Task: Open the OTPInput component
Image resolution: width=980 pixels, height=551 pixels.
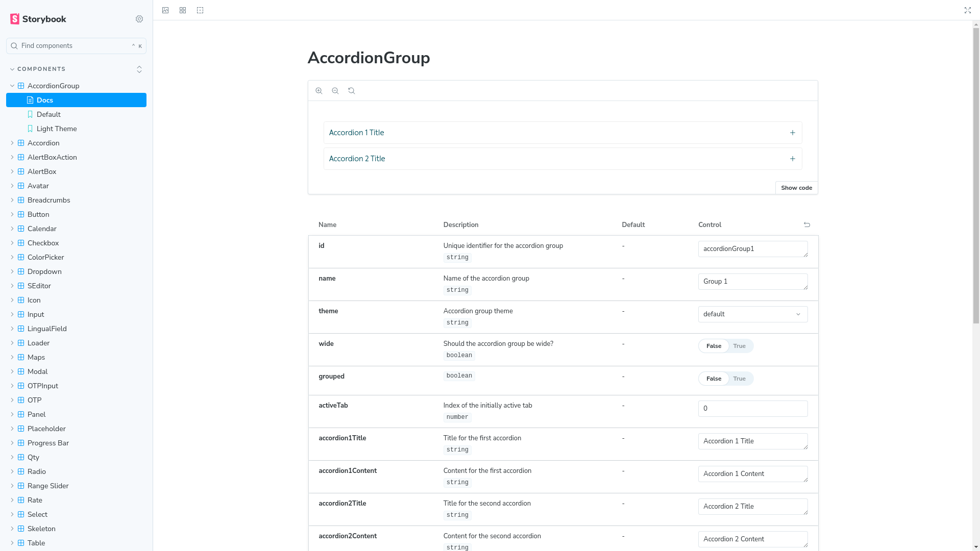Action: (76, 386)
